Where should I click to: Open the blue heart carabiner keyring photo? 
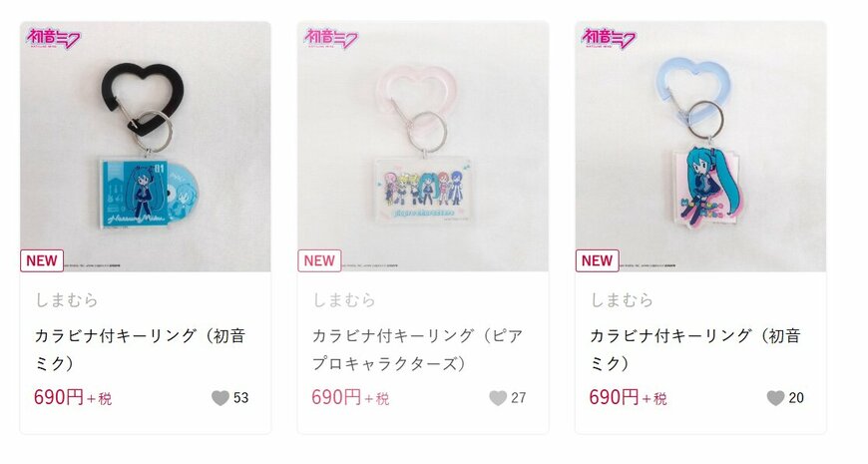click(700, 147)
